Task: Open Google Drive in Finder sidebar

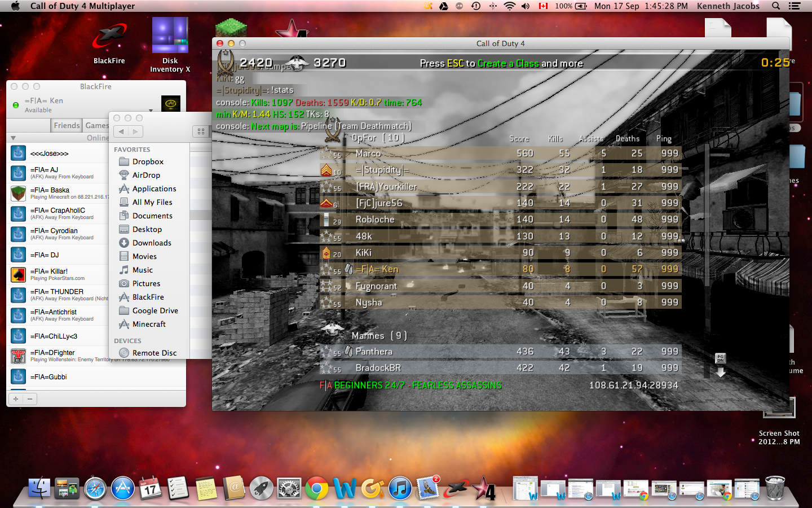Action: [x=155, y=310]
